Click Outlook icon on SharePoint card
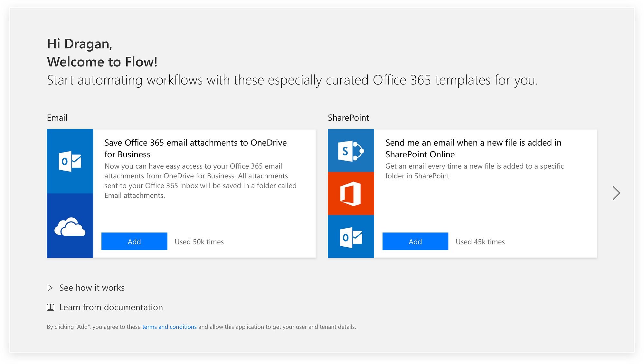The height and width of the screenshot is (364, 644). click(351, 237)
